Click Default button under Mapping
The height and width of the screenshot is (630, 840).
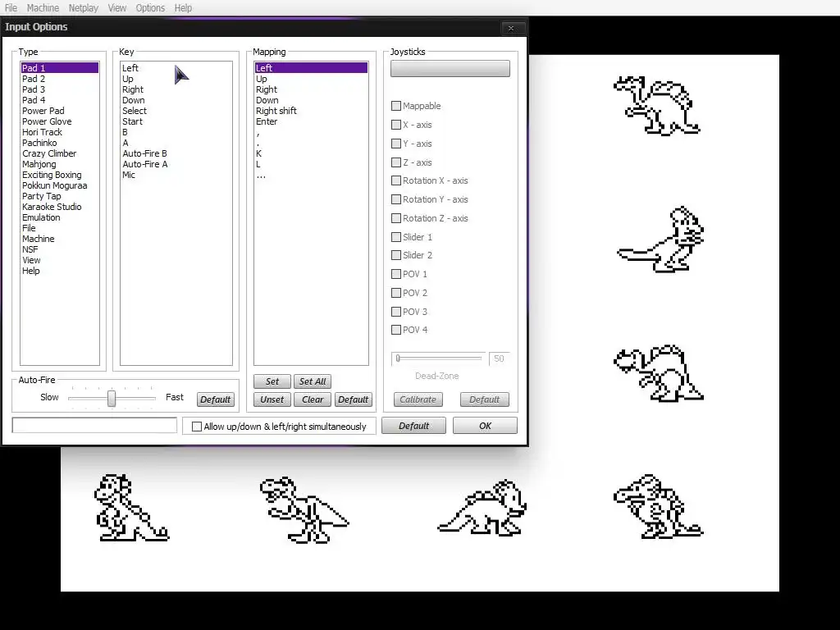(353, 399)
